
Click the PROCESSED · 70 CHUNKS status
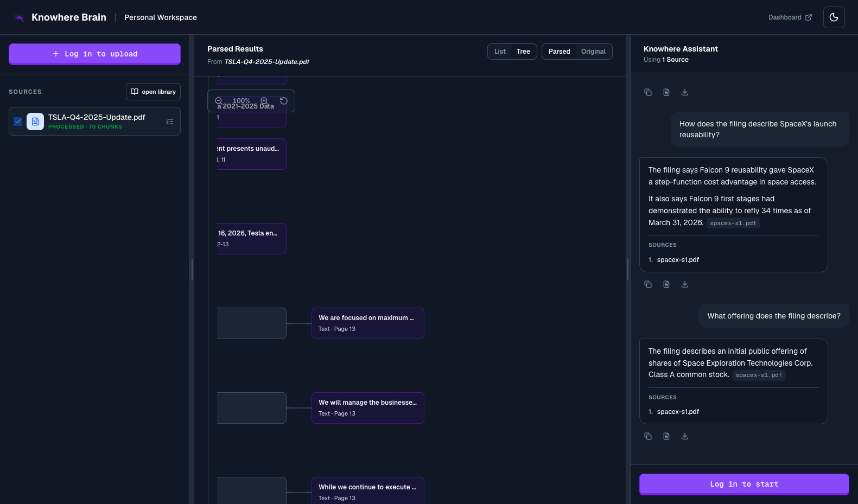[85, 127]
